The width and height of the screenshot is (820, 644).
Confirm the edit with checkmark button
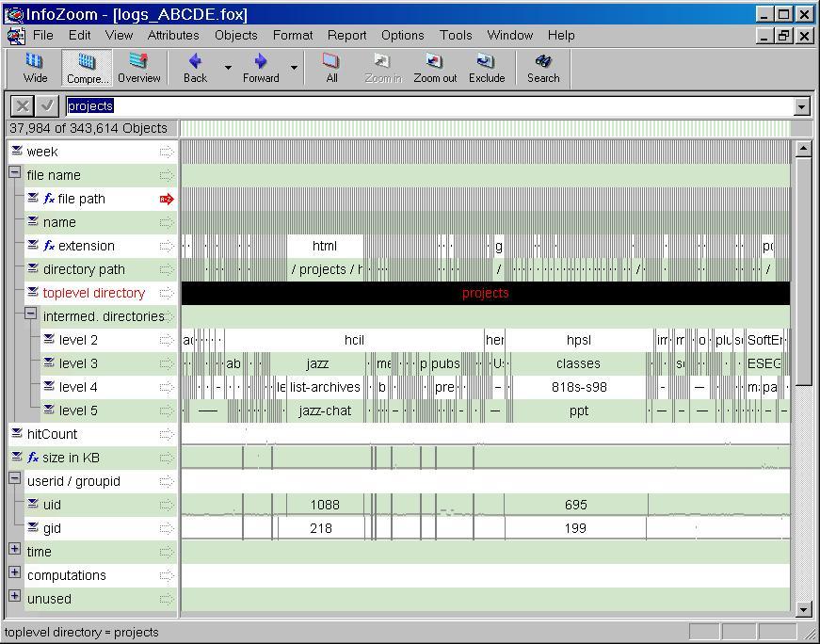[x=47, y=106]
